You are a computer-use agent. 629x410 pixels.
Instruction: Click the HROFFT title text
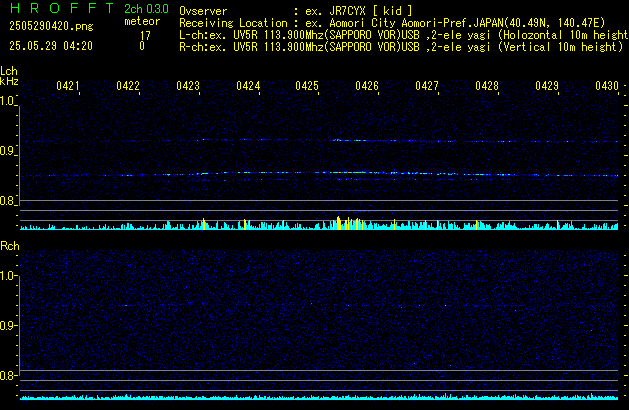pos(62,8)
